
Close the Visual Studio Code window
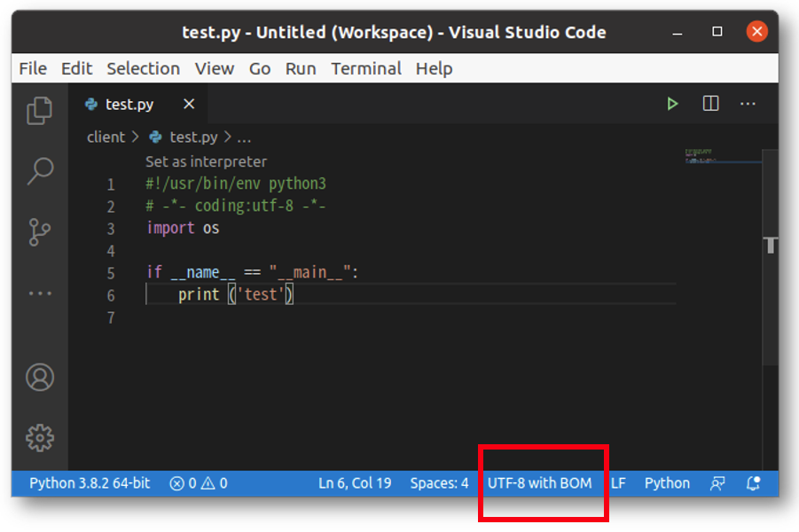click(x=756, y=32)
